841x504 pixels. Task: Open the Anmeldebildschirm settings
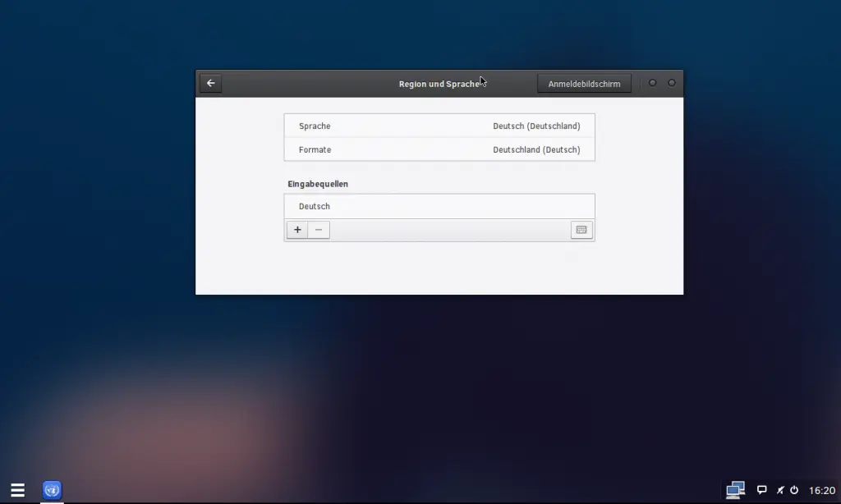tap(584, 84)
